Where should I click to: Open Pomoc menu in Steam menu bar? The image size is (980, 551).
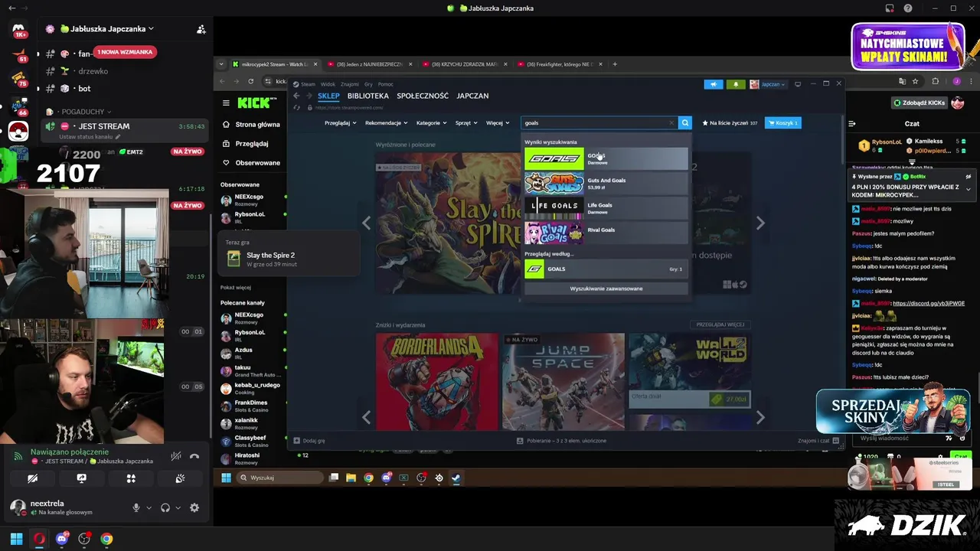(x=385, y=84)
